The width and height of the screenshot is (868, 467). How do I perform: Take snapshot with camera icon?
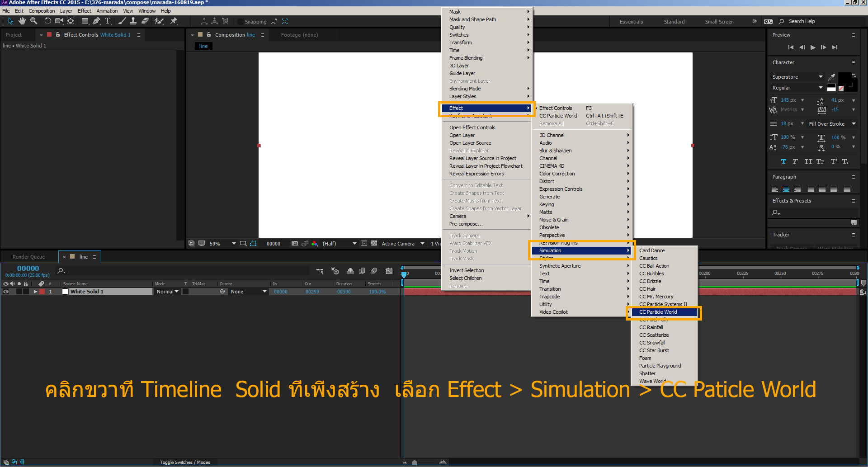tap(295, 244)
